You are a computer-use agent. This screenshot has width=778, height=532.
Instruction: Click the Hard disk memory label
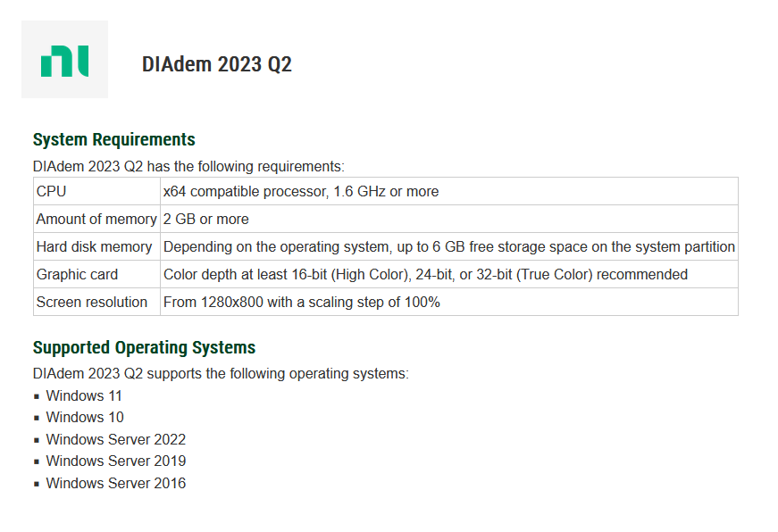coord(94,246)
